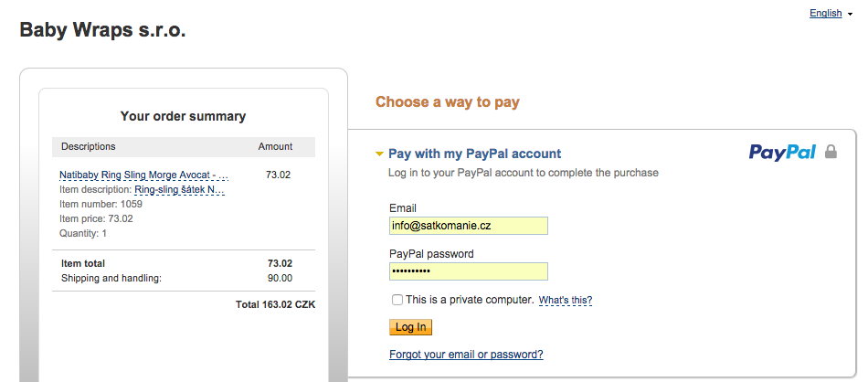The height and width of the screenshot is (382, 868).
Task: Click the Choose a way to pay heading
Action: [447, 102]
